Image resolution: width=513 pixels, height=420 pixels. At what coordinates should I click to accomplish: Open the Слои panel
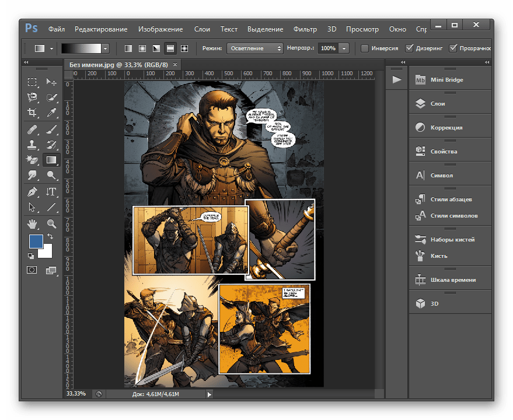(x=438, y=104)
